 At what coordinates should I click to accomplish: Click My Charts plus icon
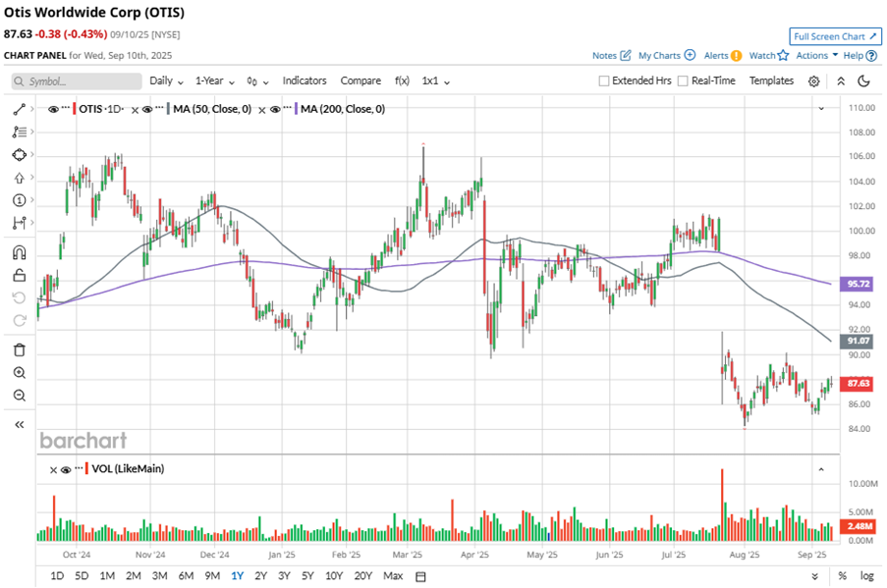(x=690, y=55)
